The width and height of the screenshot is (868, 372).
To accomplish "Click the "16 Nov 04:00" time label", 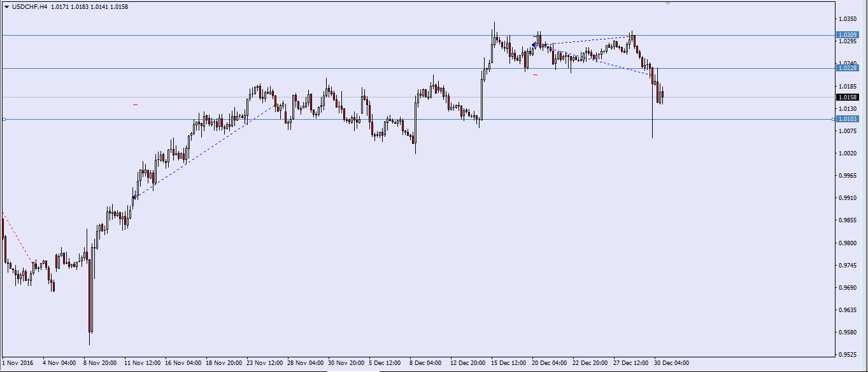I will click(183, 362).
